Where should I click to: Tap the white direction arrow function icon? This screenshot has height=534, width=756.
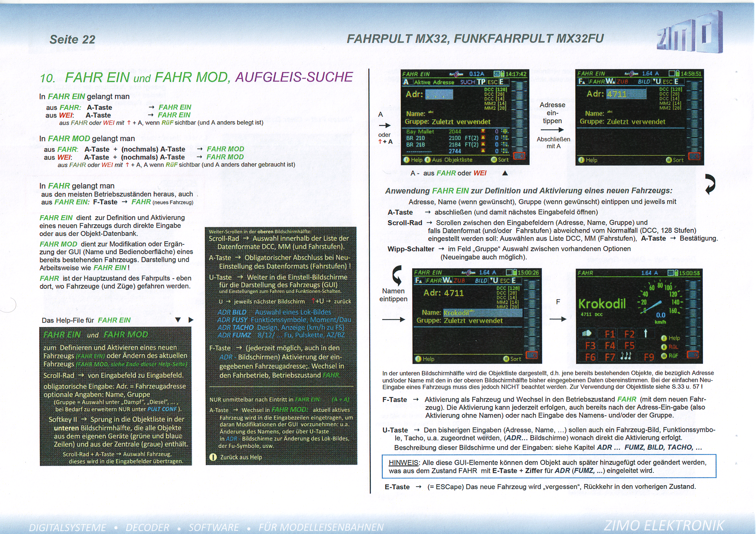[x=646, y=334]
